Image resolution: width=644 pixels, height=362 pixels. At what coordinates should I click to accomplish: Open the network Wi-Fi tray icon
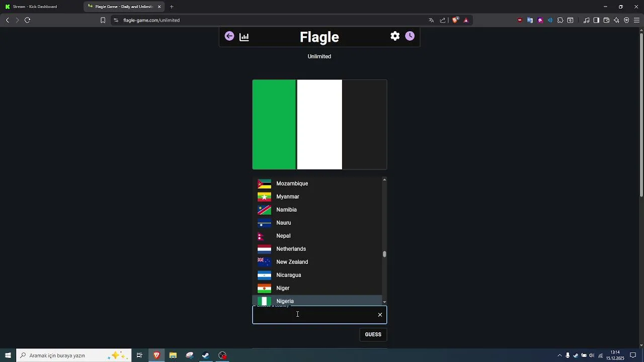tap(600, 355)
